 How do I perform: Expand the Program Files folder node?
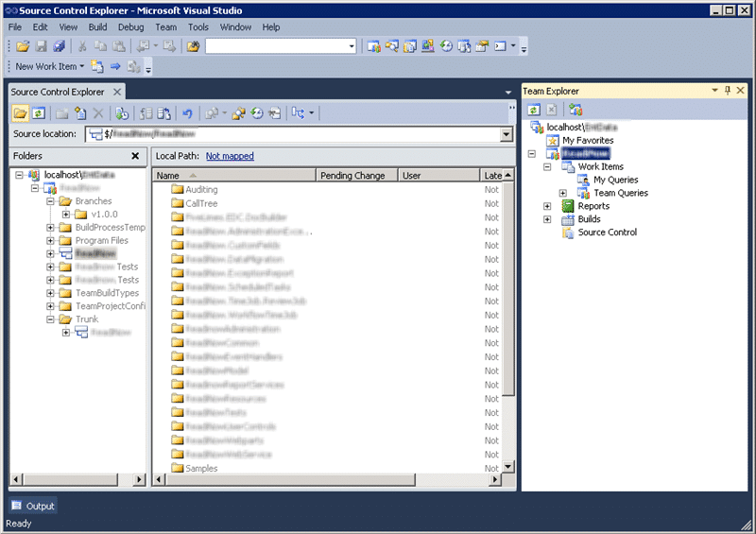click(x=51, y=240)
